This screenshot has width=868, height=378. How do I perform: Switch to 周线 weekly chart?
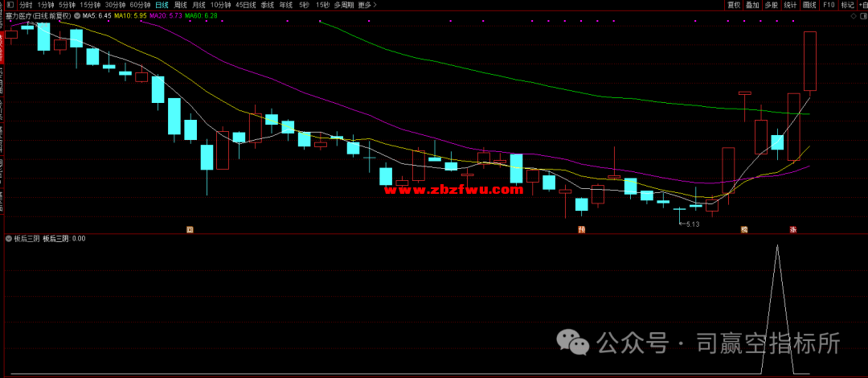coord(181,5)
